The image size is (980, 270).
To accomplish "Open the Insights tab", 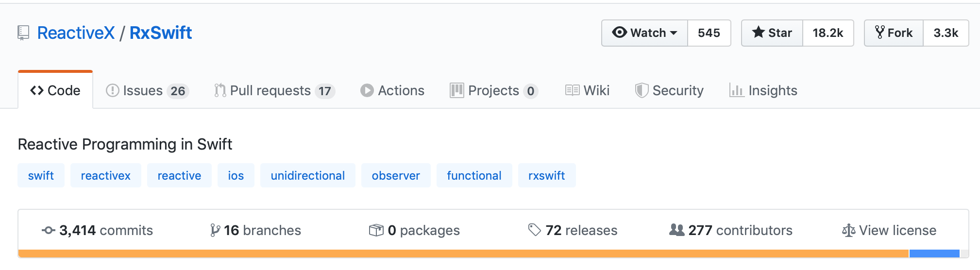I will pos(763,90).
